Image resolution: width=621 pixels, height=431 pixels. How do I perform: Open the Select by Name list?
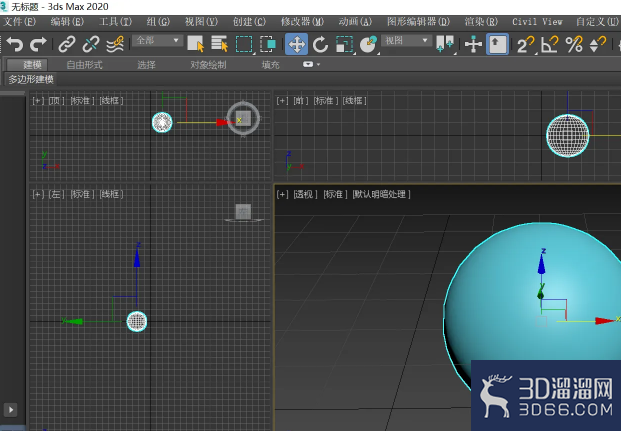(x=219, y=44)
